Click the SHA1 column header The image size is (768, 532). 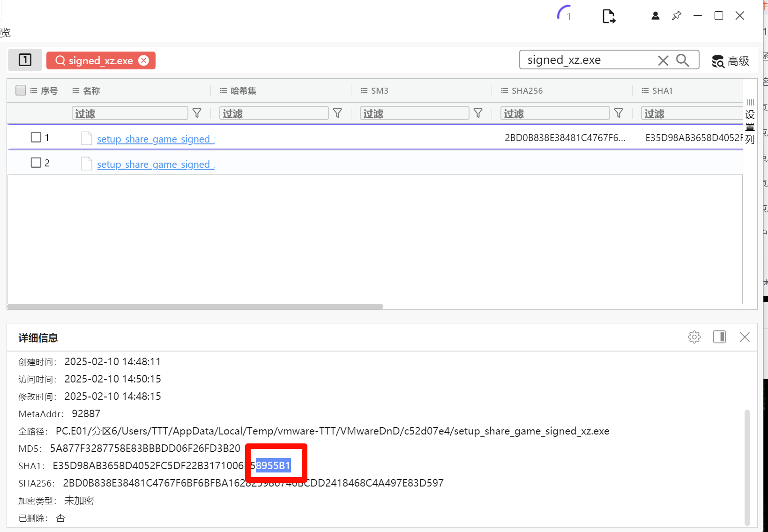click(x=657, y=90)
